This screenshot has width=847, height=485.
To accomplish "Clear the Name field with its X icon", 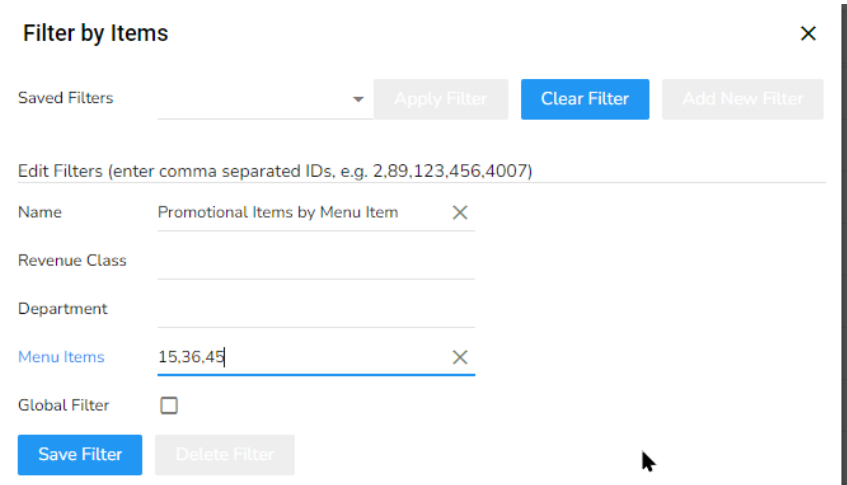I will (x=460, y=212).
